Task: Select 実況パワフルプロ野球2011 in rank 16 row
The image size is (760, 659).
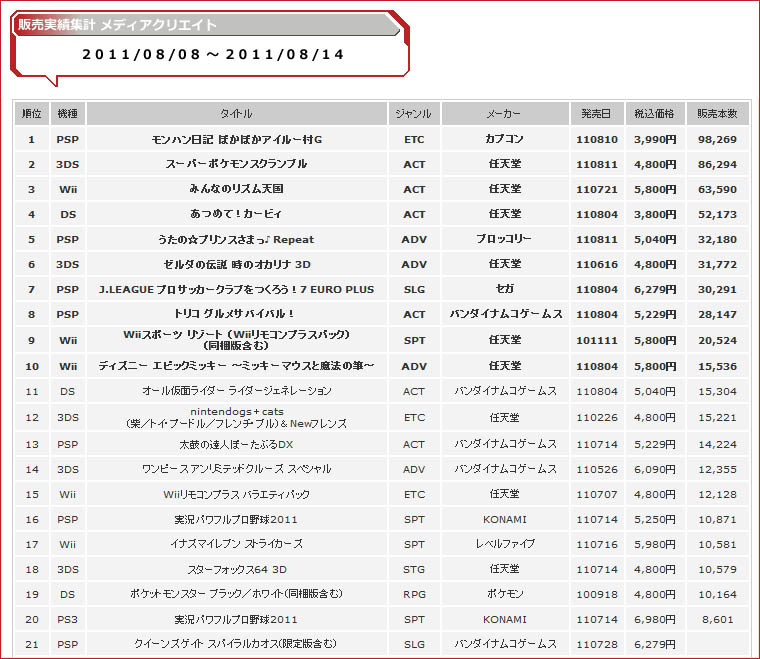Action: (236, 519)
